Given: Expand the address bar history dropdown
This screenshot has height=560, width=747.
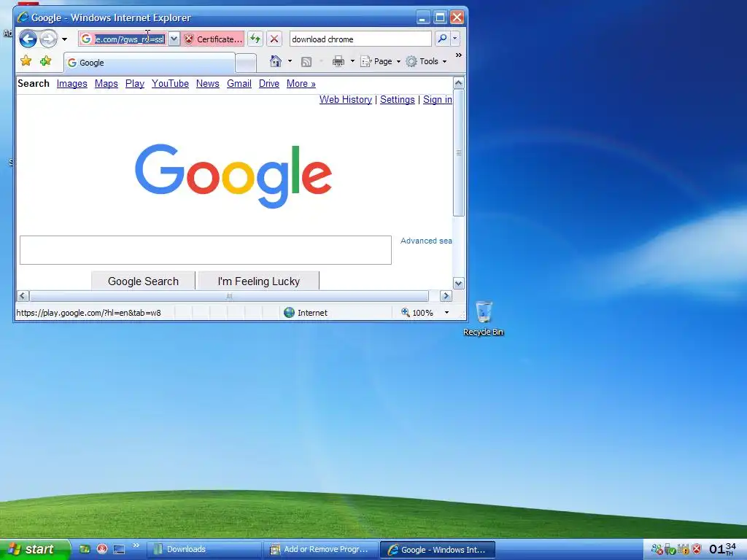Looking at the screenshot, I should coord(174,39).
